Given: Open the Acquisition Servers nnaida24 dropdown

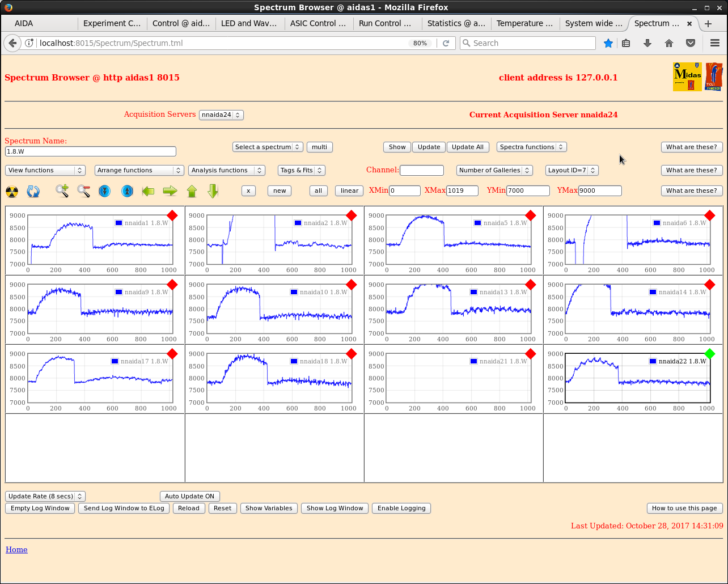Looking at the screenshot, I should (x=221, y=115).
